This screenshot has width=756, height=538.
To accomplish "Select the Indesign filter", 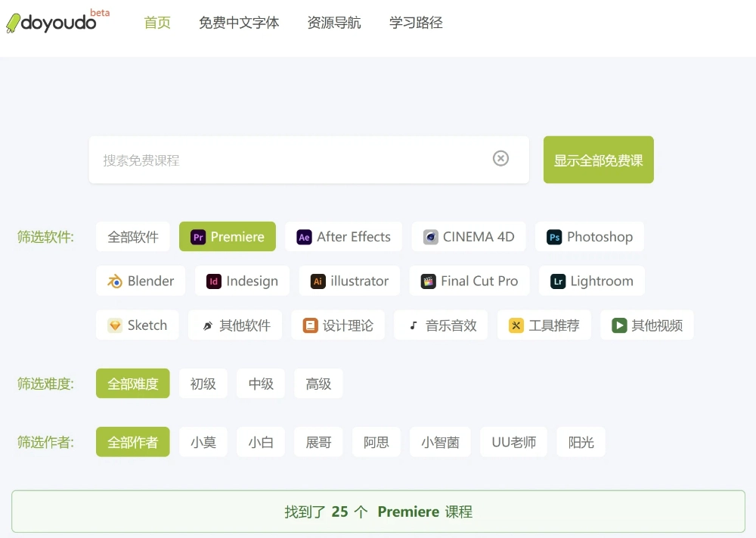I will [x=242, y=281].
